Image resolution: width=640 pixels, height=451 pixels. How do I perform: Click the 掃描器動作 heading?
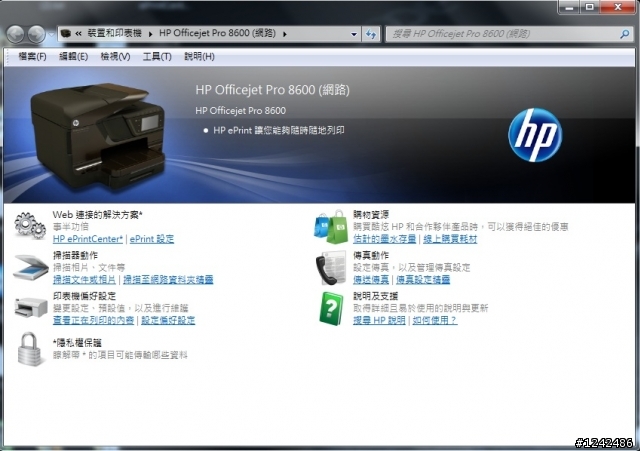click(x=76, y=255)
